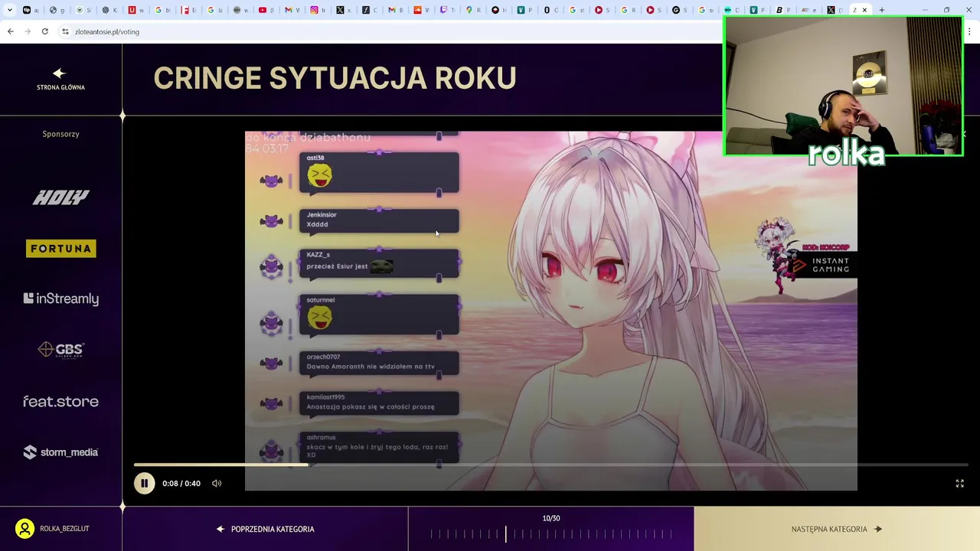
Task: Reload the voting page
Action: [x=45, y=31]
